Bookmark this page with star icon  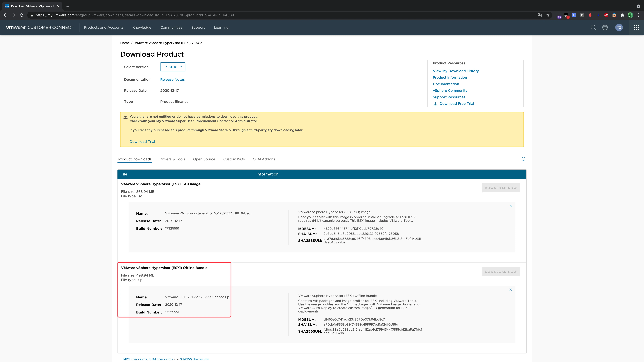click(x=548, y=15)
